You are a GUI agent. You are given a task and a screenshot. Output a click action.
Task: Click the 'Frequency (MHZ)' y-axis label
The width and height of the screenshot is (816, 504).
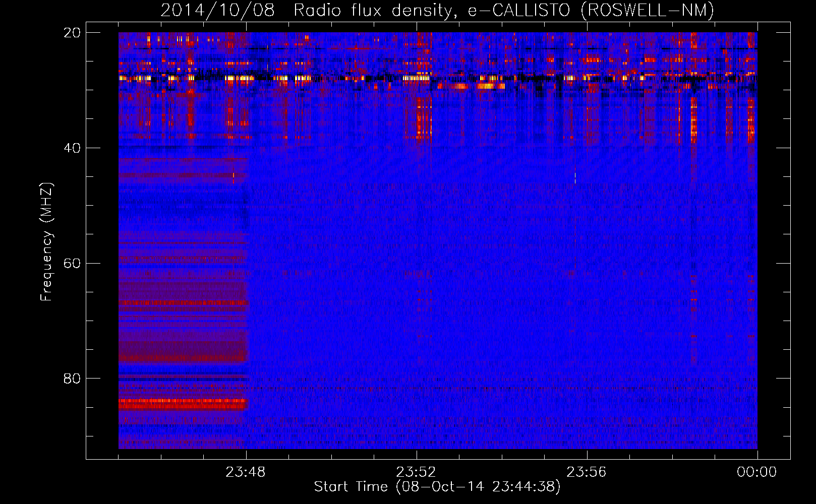(46, 242)
